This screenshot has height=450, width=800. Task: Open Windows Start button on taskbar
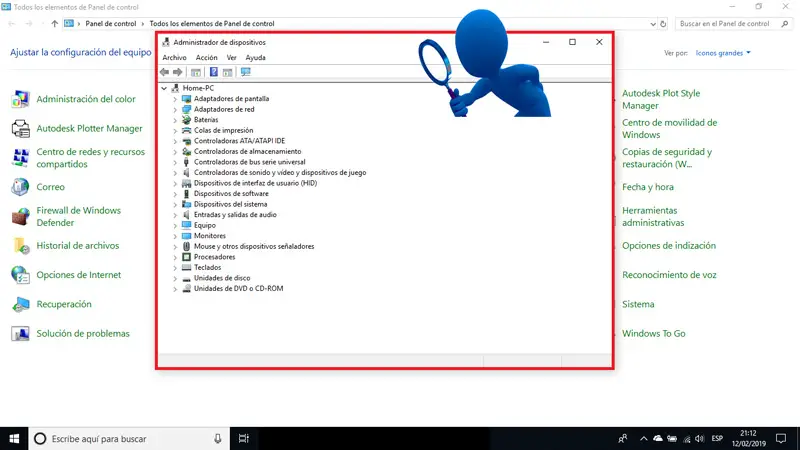click(x=14, y=439)
